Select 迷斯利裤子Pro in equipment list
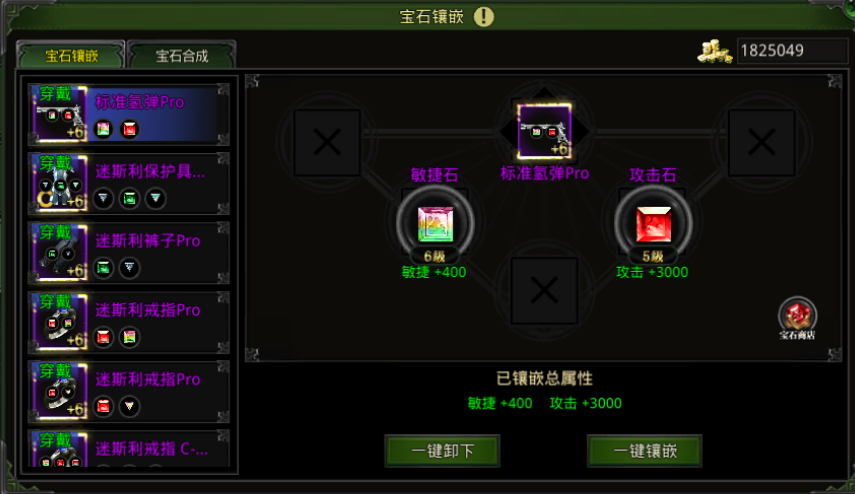 tap(129, 253)
